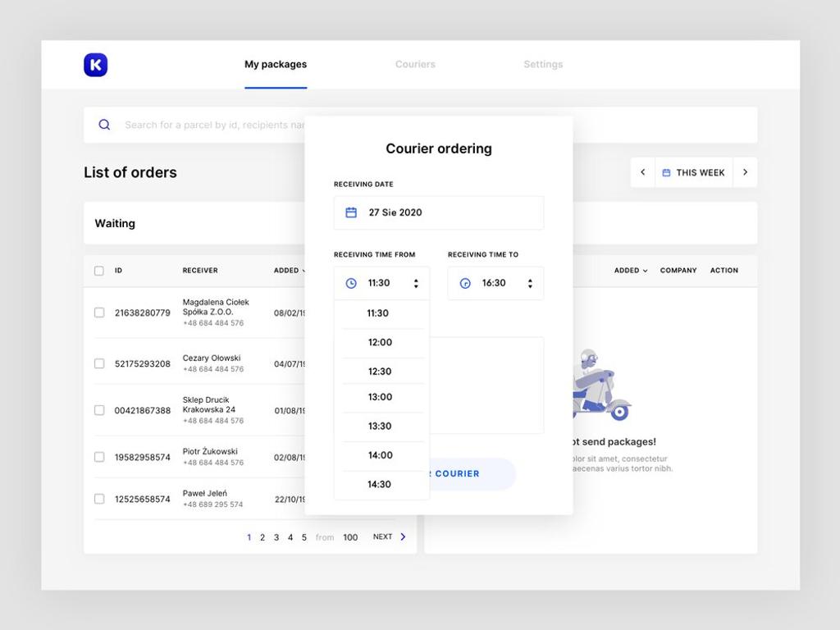
Task: Click the order COURIER button
Action: click(472, 473)
